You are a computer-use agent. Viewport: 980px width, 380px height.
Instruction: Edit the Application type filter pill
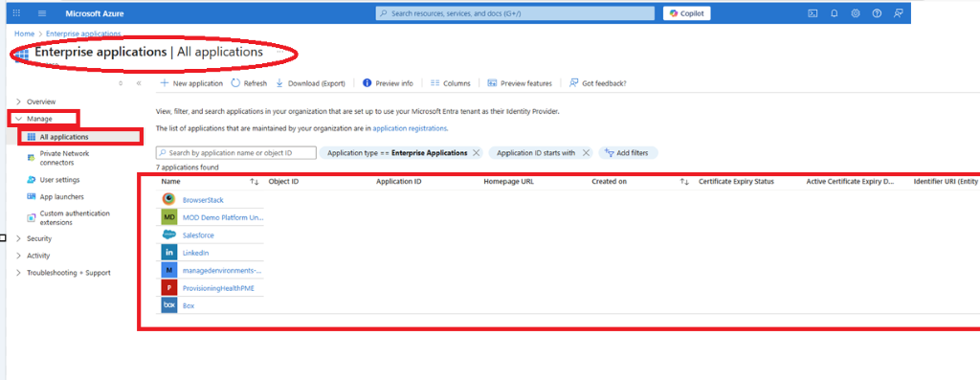pos(397,152)
